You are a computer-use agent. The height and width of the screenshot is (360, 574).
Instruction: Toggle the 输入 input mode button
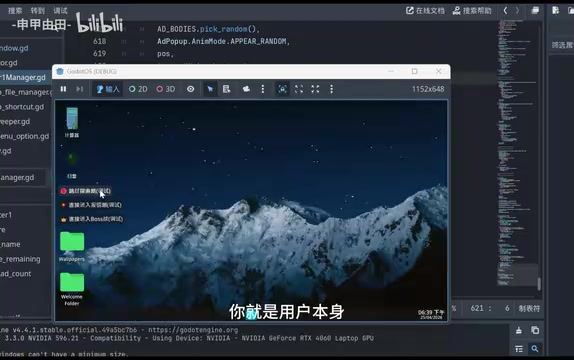108,89
